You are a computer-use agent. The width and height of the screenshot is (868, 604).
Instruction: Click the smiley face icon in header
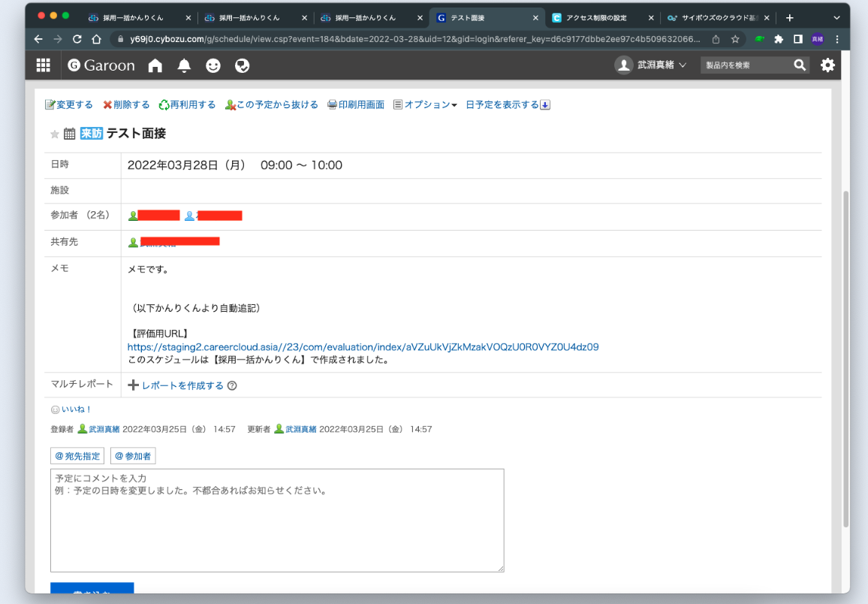point(213,66)
